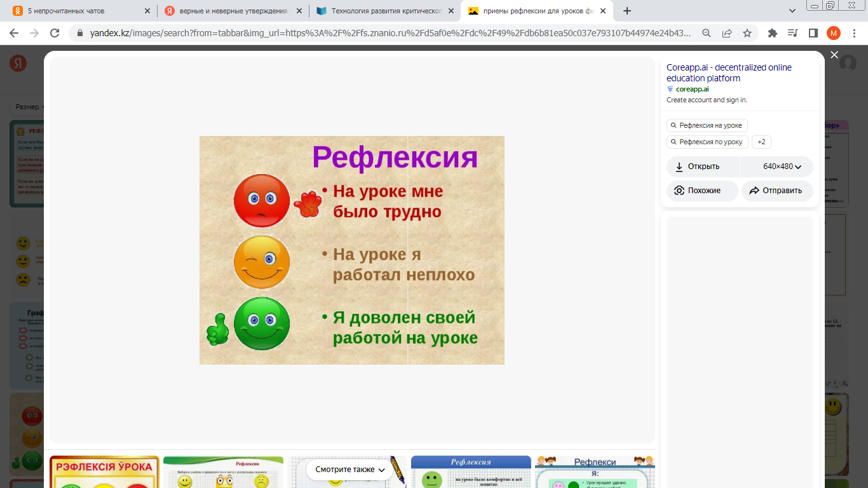Open the thumbnail with the purple crayon

click(347, 472)
